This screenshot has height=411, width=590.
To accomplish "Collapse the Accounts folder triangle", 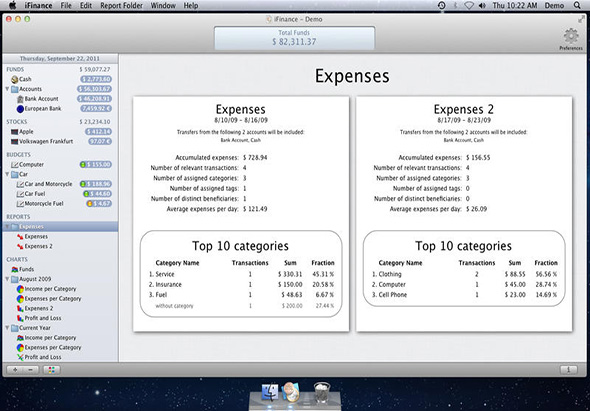I will pos(7,89).
